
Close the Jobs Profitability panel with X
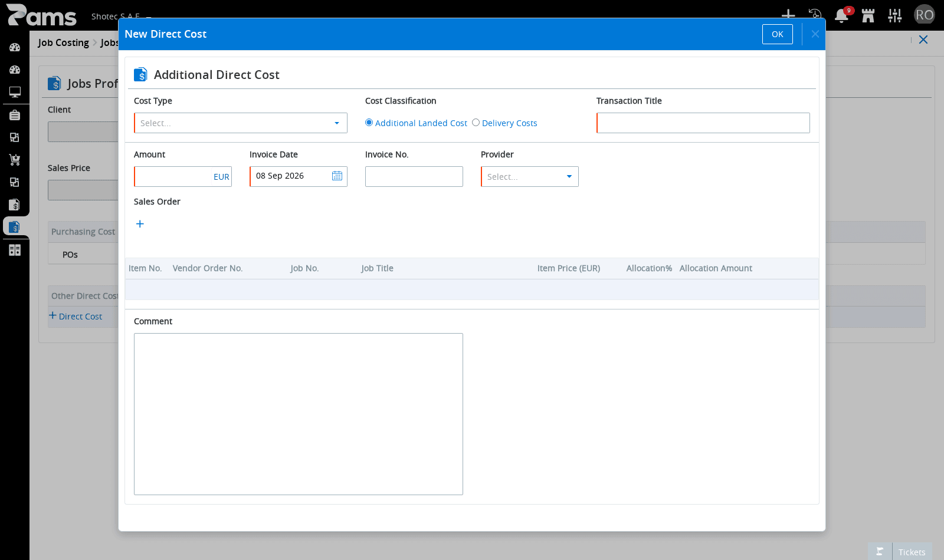(923, 39)
